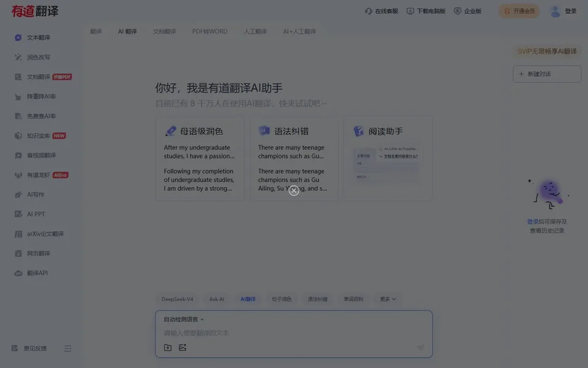Open the 自动检测语言 dropdown
588x368 pixels.
pos(183,319)
